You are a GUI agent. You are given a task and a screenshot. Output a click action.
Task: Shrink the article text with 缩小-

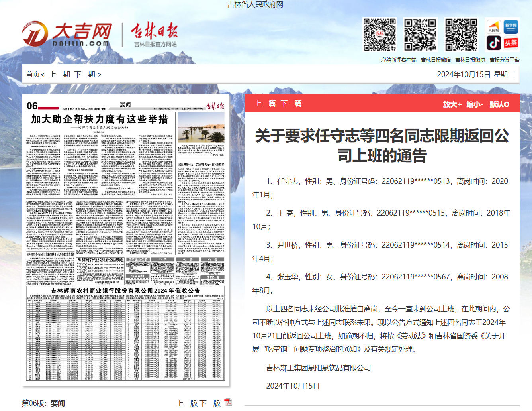pyautogui.click(x=475, y=104)
